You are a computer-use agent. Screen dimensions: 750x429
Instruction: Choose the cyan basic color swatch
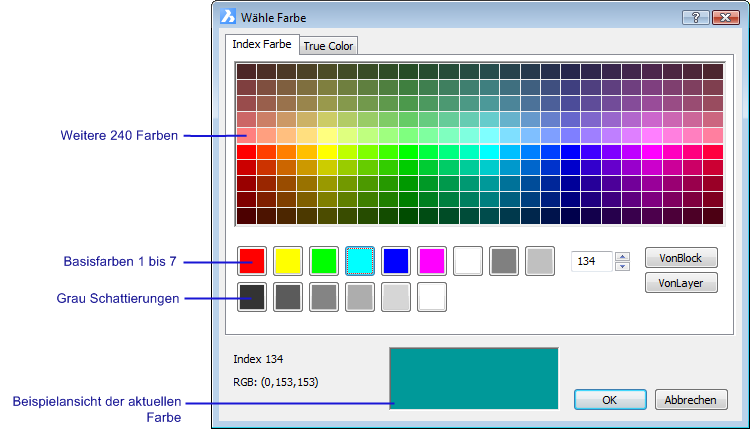point(360,261)
